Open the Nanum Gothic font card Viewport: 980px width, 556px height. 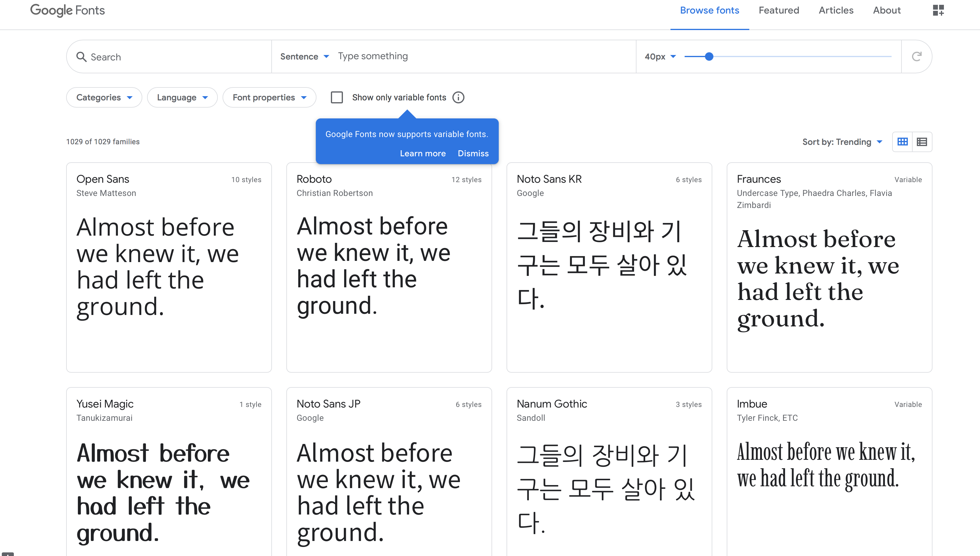click(x=609, y=472)
